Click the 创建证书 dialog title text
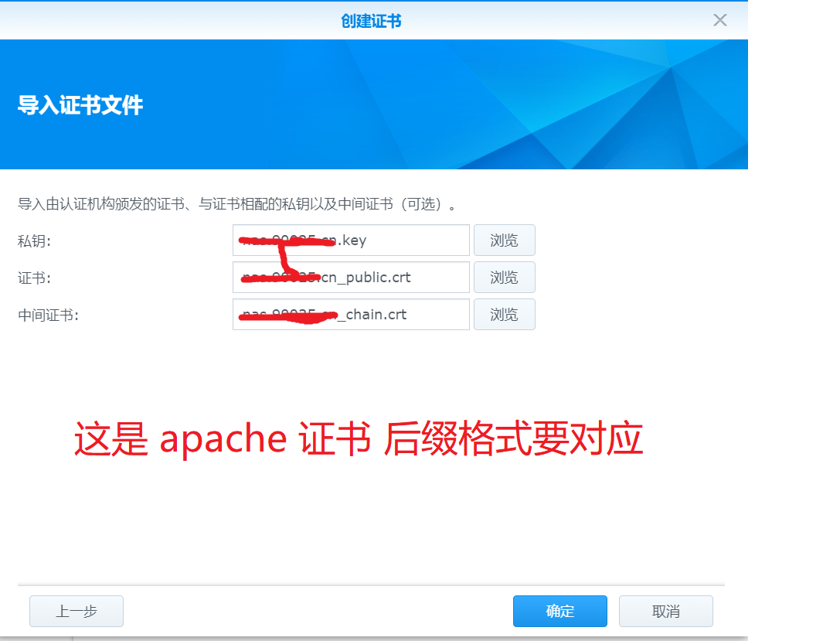Viewport: 840px width, 641px height. 371,21
